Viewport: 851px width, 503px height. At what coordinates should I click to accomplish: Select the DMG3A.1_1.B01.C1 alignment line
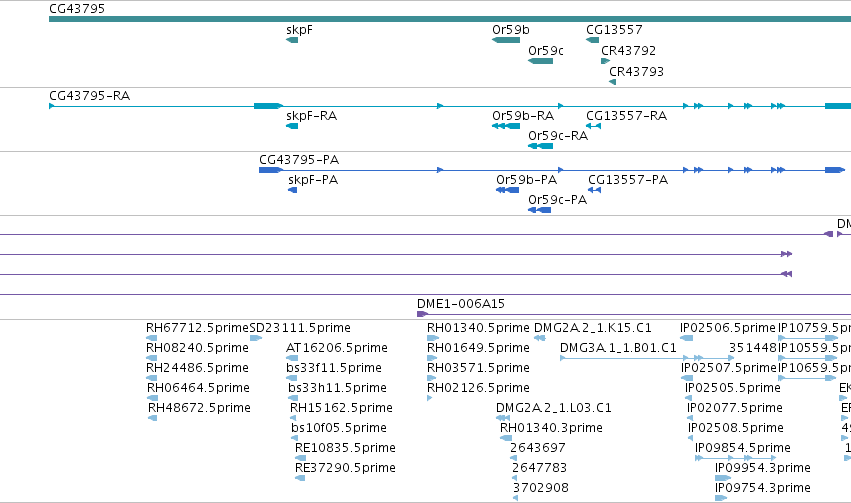[x=647, y=358]
